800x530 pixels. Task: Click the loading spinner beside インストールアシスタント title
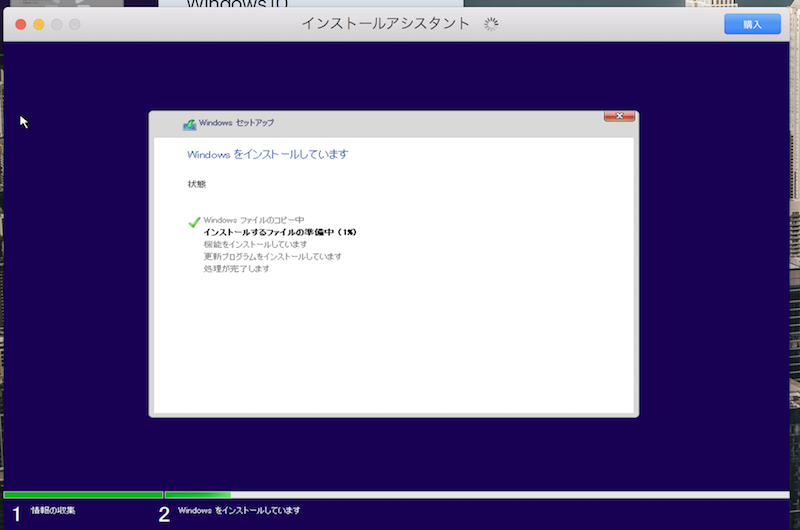point(491,24)
